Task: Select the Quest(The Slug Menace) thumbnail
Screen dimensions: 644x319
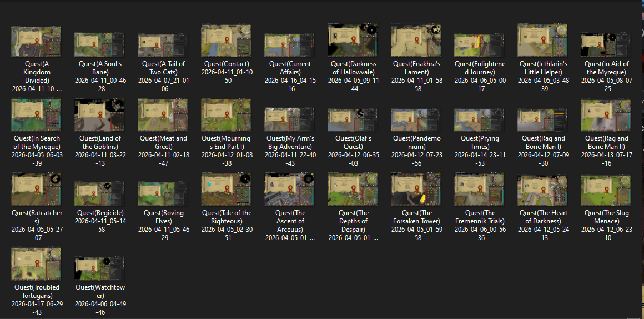Action: tap(605, 190)
